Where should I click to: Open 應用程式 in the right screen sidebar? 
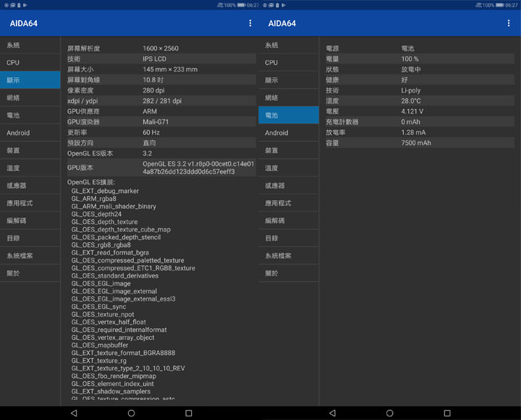tap(288, 203)
